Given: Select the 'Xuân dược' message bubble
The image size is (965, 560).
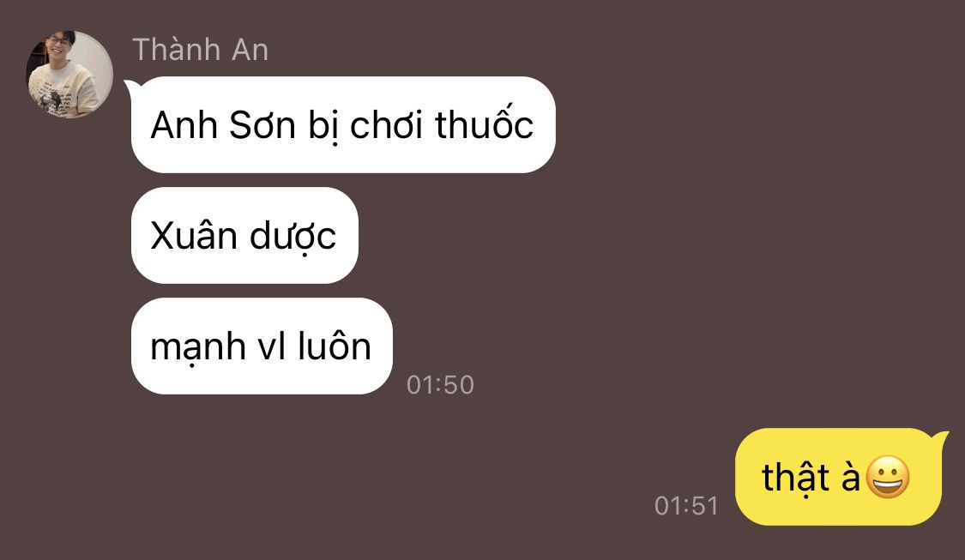Looking at the screenshot, I should click(244, 236).
